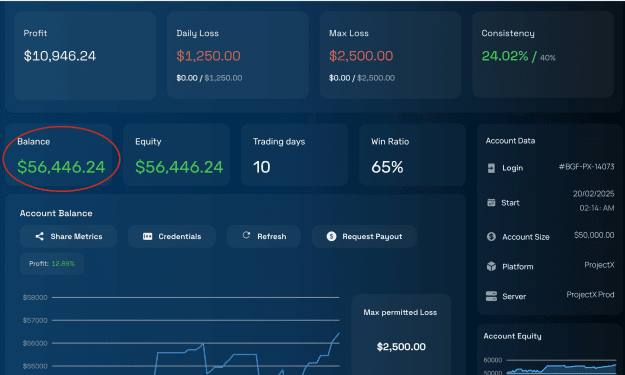Click the $2,500.00 Max Loss red value
Screen dimensions: 625x375
(361, 56)
